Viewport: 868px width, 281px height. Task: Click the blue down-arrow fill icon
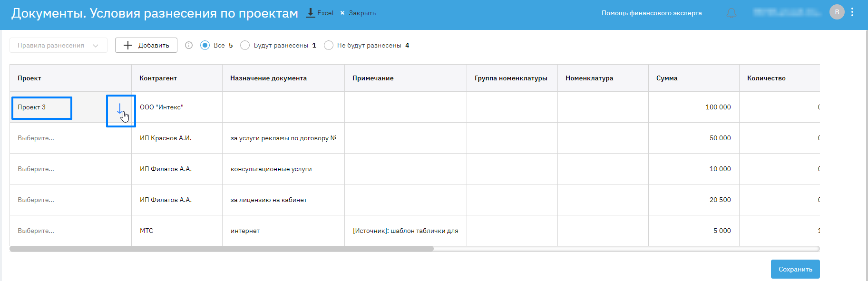(119, 109)
